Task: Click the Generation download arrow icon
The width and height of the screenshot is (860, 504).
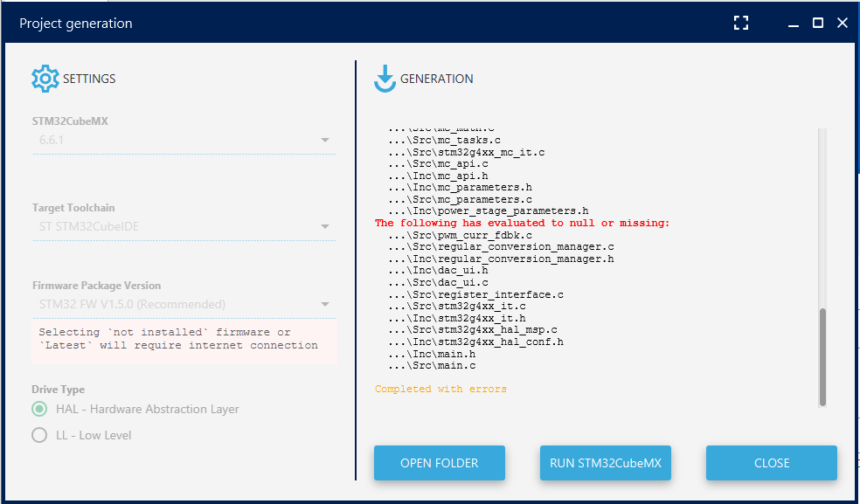Action: pyautogui.click(x=385, y=79)
